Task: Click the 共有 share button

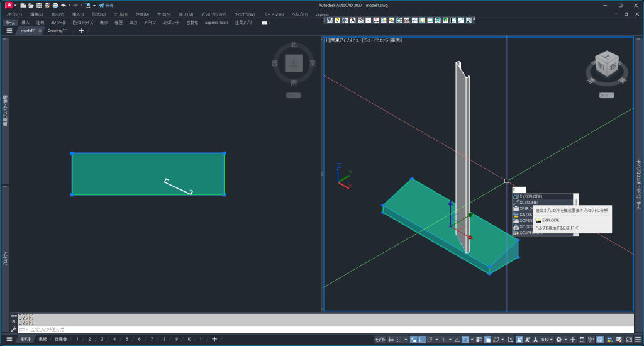Action: [x=106, y=5]
